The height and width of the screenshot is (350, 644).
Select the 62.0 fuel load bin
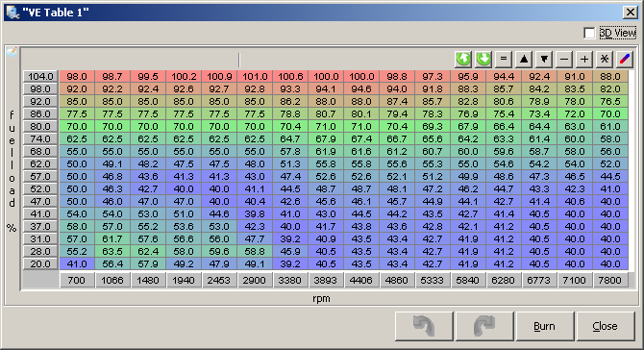(x=40, y=163)
